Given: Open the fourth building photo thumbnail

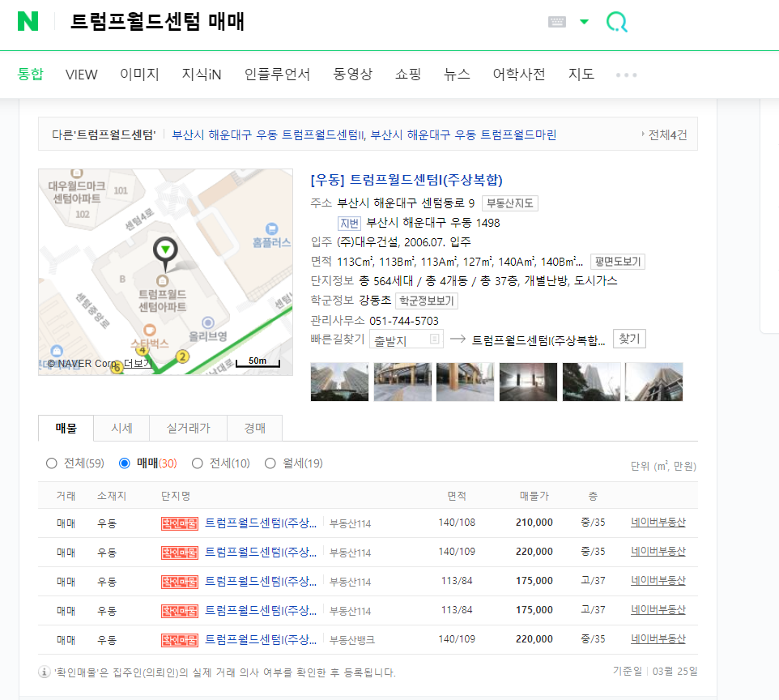Looking at the screenshot, I should tap(528, 382).
